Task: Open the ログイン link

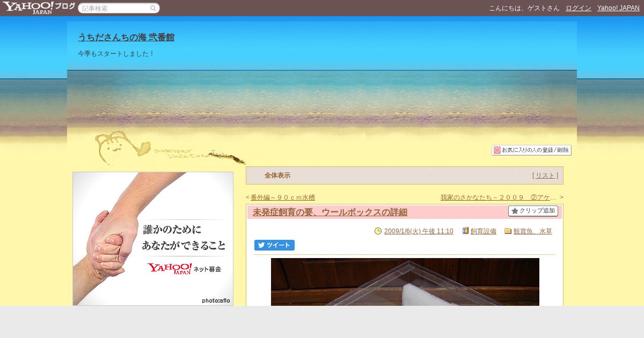Action: [579, 8]
